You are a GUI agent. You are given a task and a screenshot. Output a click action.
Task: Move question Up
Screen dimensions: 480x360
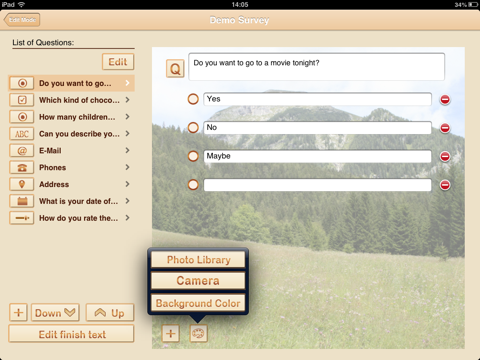pos(110,313)
